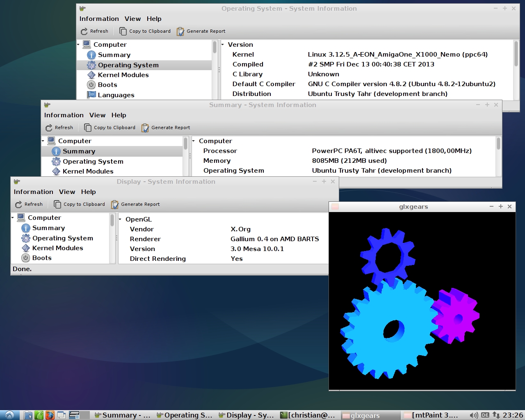Open the View menu in Display window
Image resolution: width=525 pixels, height=420 pixels.
pos(67,192)
